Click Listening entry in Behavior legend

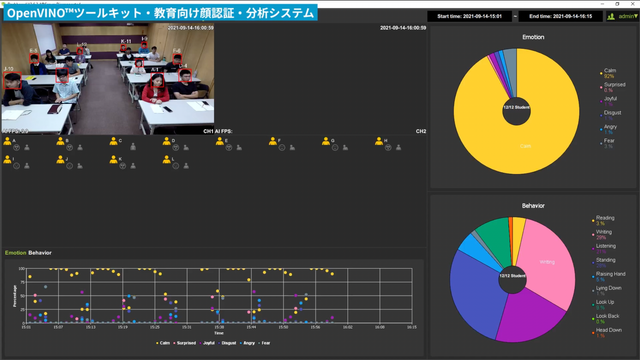coord(604,249)
